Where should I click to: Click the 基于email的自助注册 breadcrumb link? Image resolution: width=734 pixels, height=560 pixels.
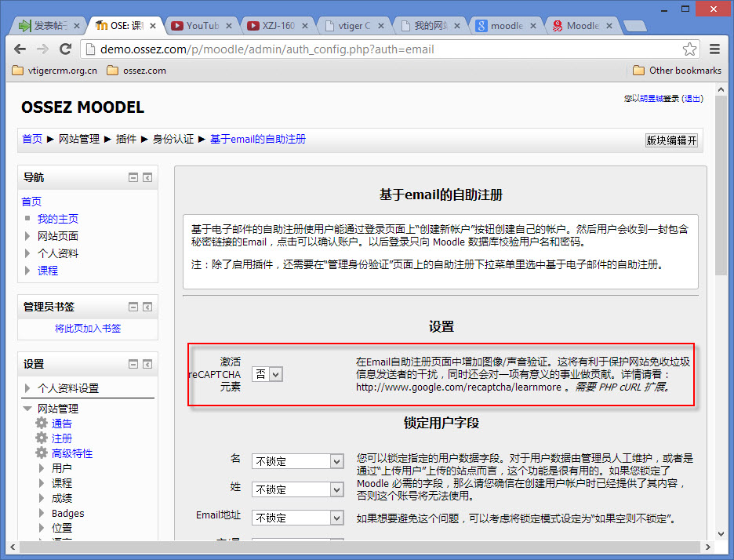pyautogui.click(x=258, y=139)
